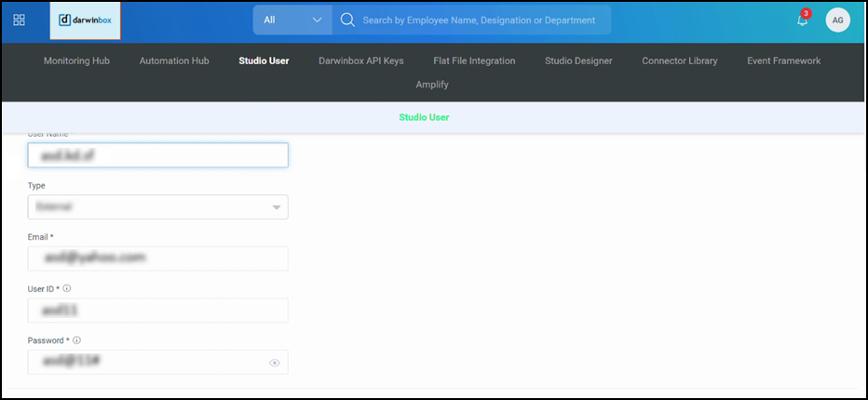Focus the employee search box
The image size is (868, 400).
pos(480,20)
